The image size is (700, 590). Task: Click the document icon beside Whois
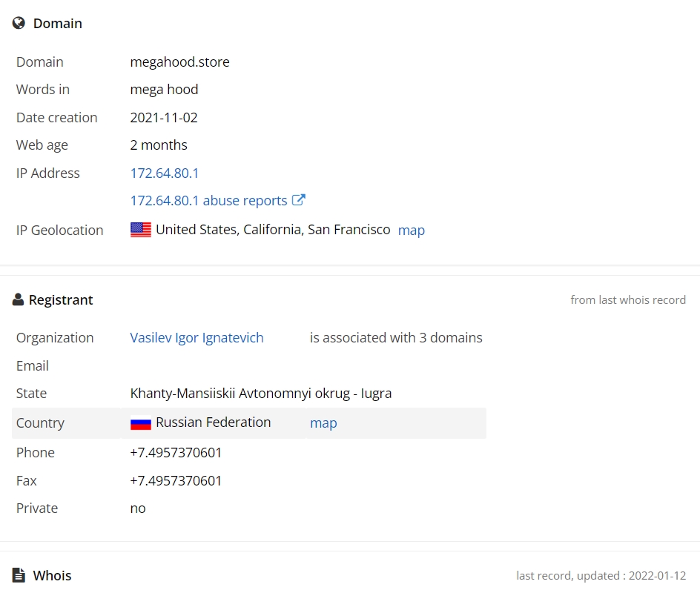[x=19, y=575]
